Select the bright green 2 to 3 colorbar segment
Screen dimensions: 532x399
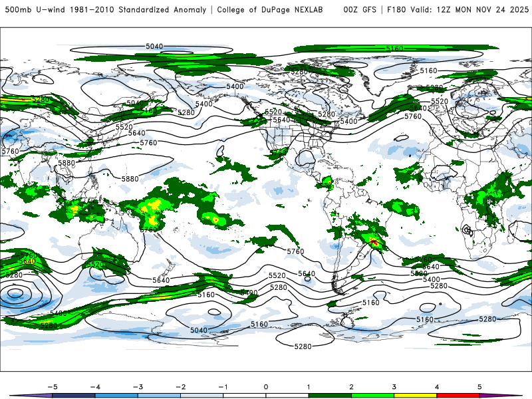coord(373,396)
